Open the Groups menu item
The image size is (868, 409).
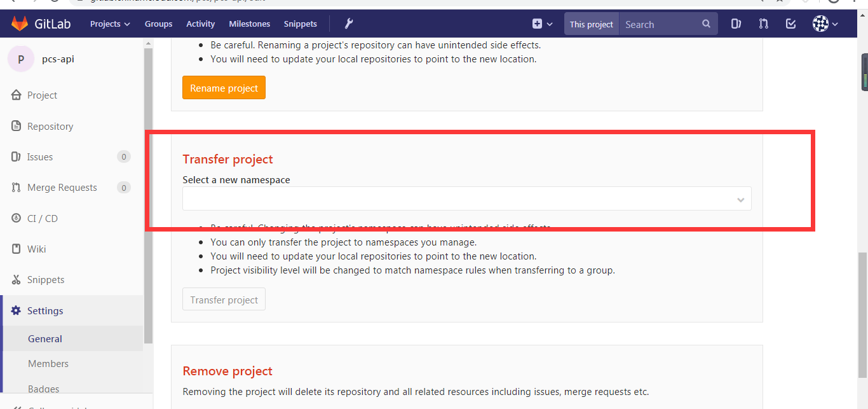(x=158, y=24)
